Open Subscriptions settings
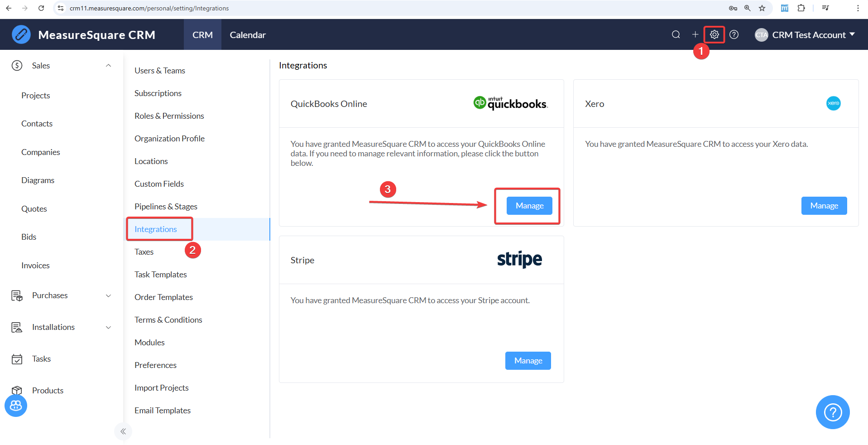This screenshot has width=868, height=445. point(158,93)
